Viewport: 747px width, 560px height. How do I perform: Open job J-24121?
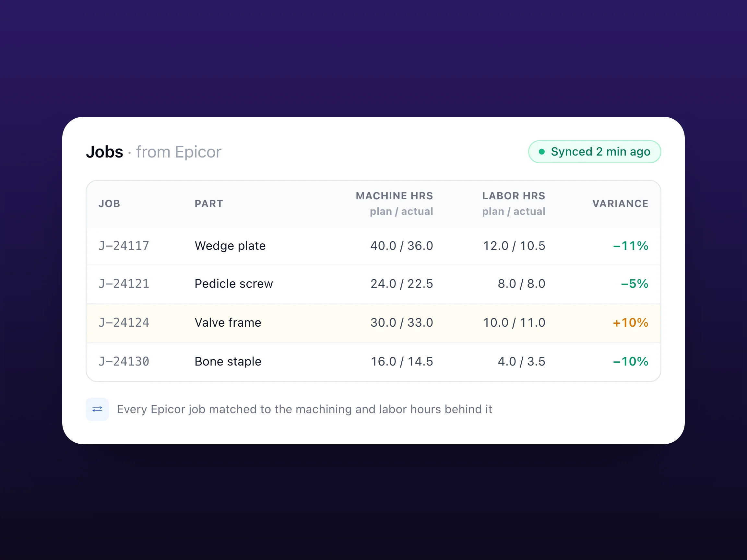click(124, 284)
